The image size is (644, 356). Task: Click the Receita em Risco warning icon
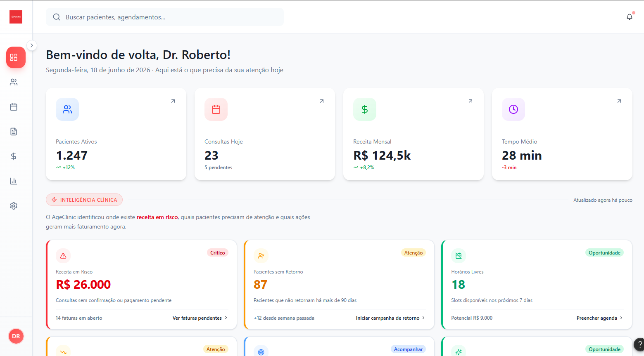tap(63, 256)
